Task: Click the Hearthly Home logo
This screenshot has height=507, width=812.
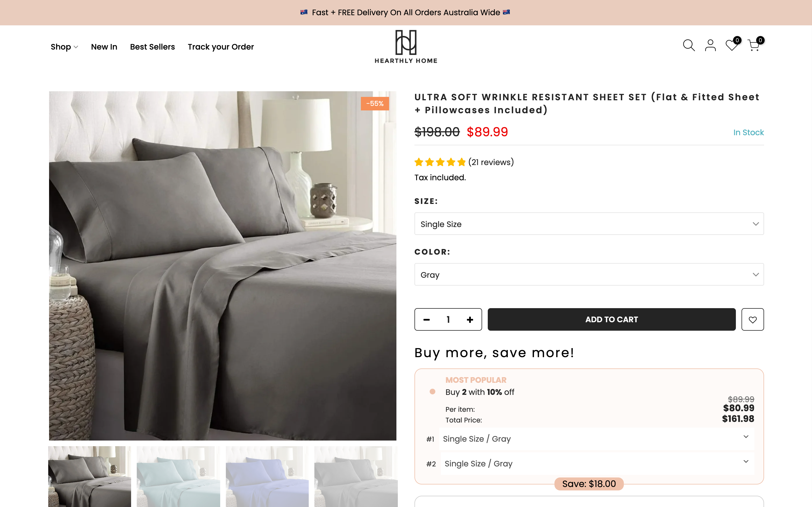Action: [x=406, y=46]
